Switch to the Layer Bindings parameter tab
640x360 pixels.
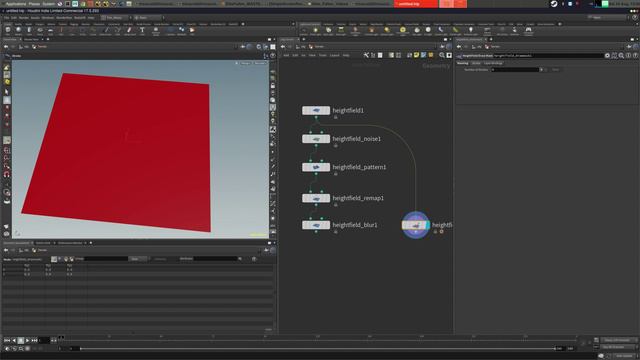point(493,63)
